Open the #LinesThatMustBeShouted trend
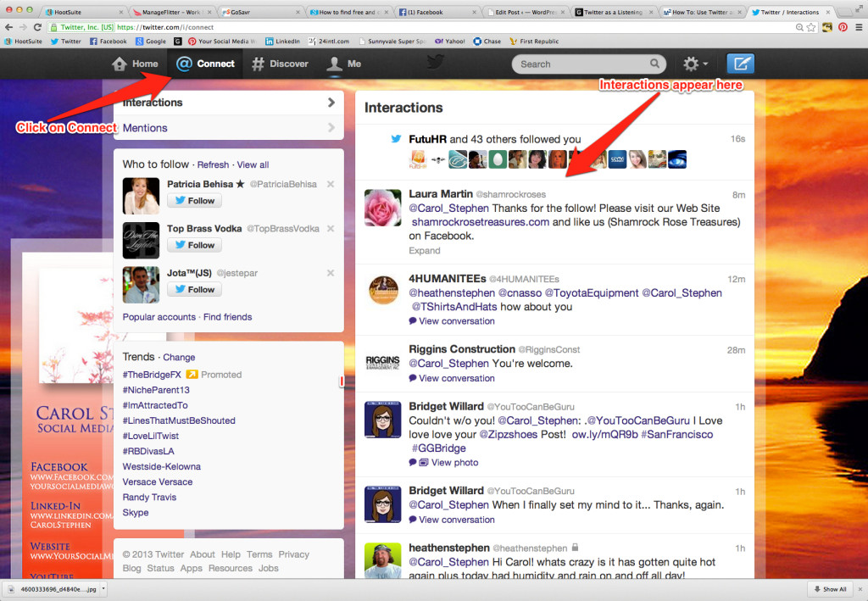Screen dimensions: 868x601 point(179,420)
